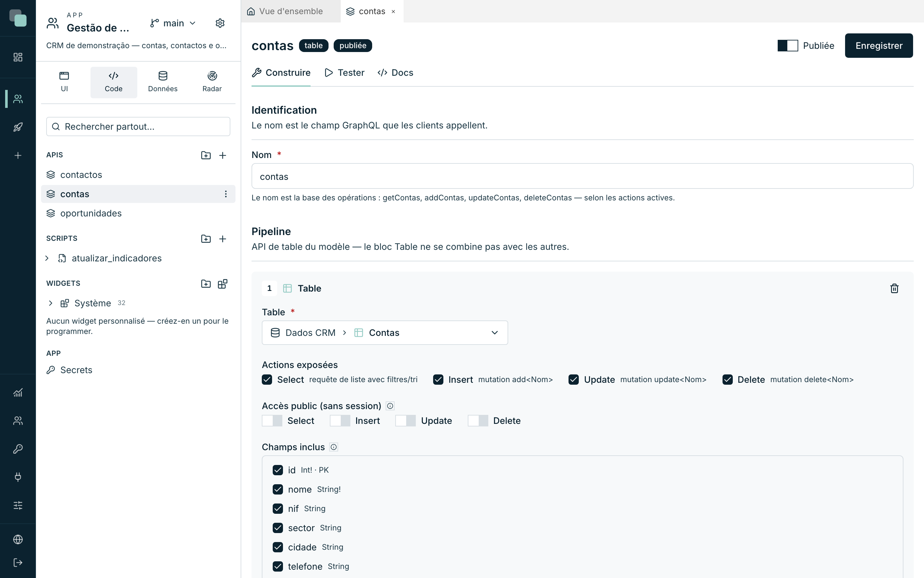This screenshot has width=924, height=578.
Task: Show info for Champs inclus
Action: click(334, 447)
